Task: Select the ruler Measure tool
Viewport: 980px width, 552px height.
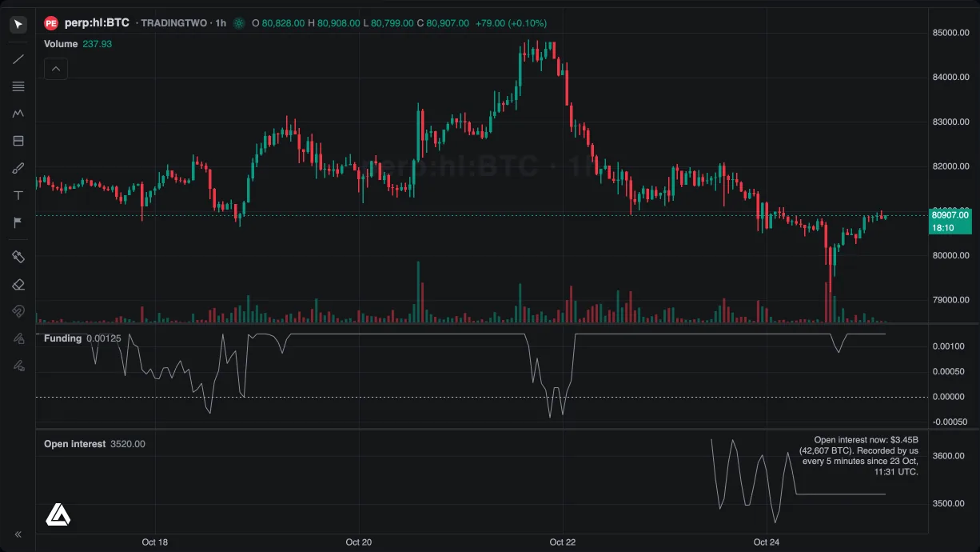Action: 18,257
